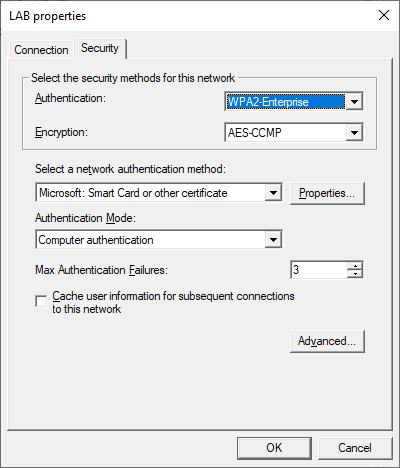Open network authentication method dropdown arrow
Image resolution: width=400 pixels, height=468 pixels.
pos(273,193)
